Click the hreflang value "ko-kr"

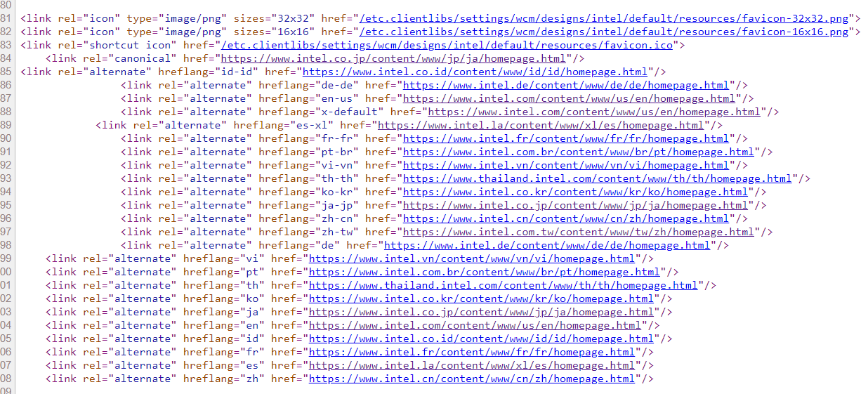click(x=336, y=192)
